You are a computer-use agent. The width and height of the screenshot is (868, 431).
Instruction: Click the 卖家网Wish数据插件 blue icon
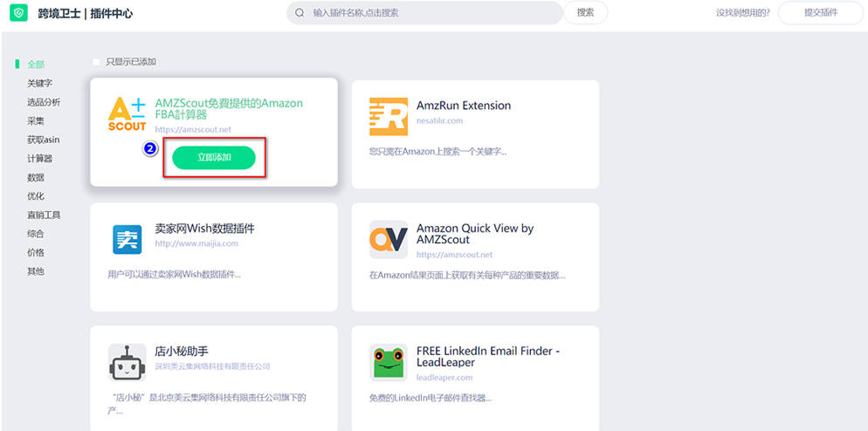127,239
